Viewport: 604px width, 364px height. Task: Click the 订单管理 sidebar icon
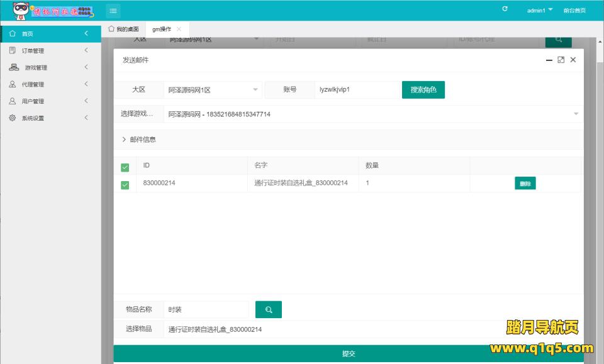tap(13, 50)
